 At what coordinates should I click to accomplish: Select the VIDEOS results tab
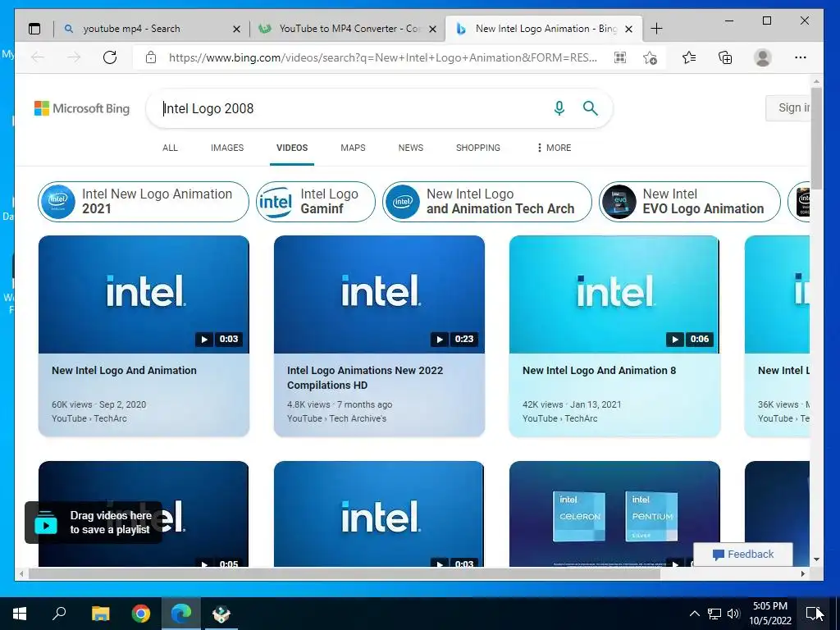click(292, 148)
